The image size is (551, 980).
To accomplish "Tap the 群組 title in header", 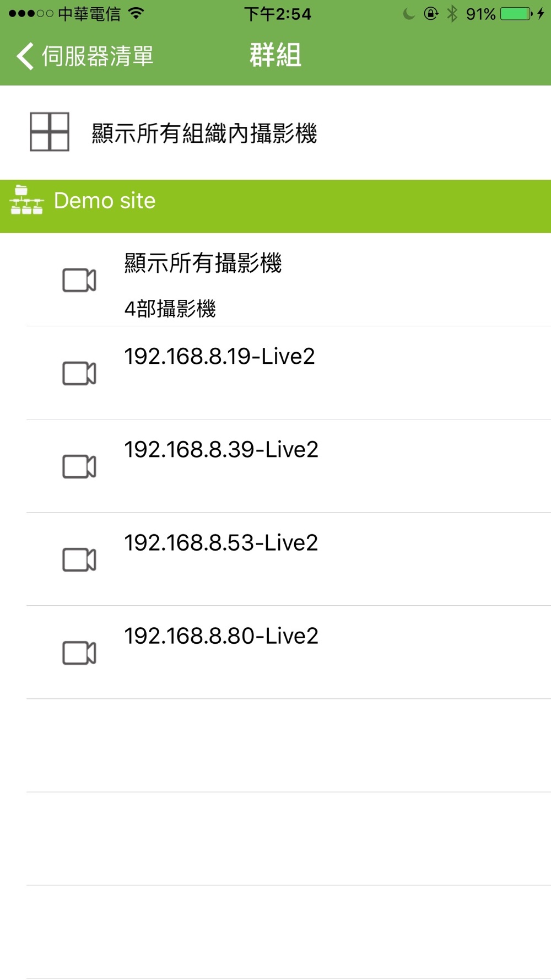I will tap(275, 56).
